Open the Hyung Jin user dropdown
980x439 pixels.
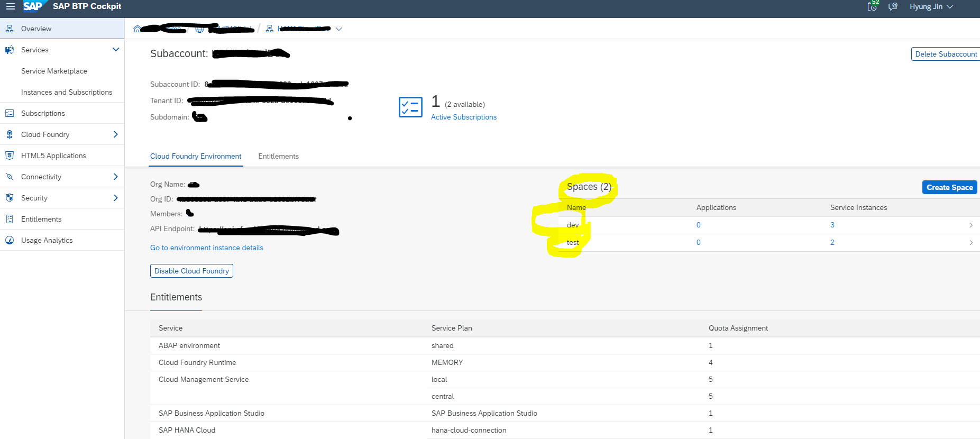[931, 6]
